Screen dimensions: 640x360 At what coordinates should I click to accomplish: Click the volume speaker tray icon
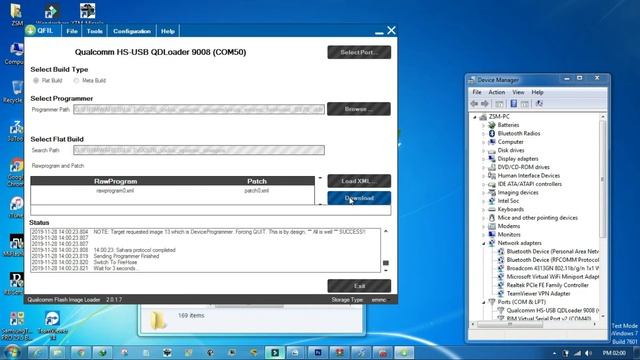tap(588, 353)
